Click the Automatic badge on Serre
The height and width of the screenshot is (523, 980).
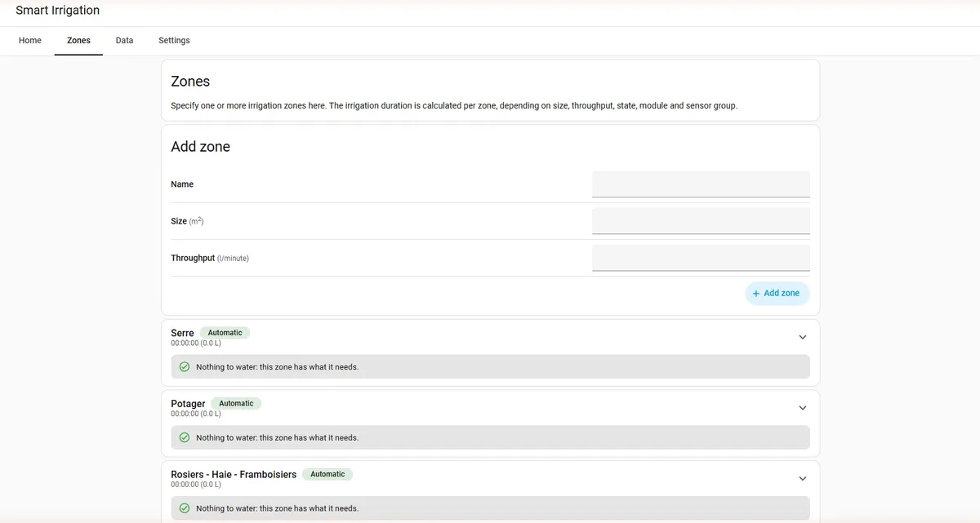(225, 333)
